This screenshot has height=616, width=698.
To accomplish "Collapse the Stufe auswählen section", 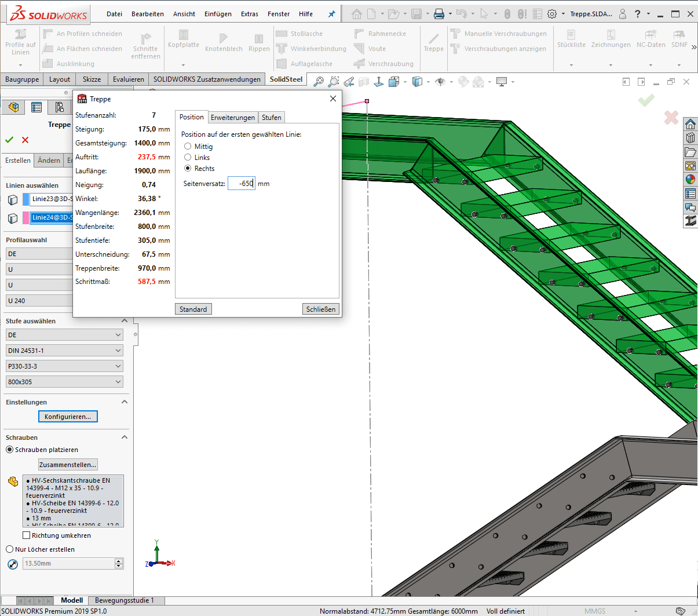I will 125,320.
